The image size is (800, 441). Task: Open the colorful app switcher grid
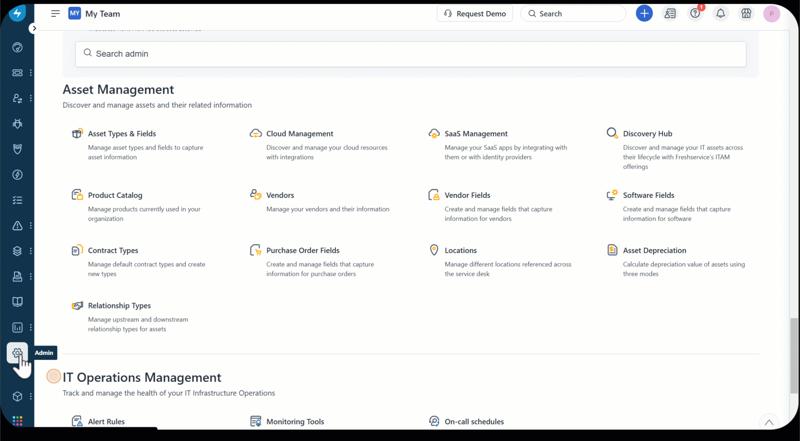click(x=17, y=421)
